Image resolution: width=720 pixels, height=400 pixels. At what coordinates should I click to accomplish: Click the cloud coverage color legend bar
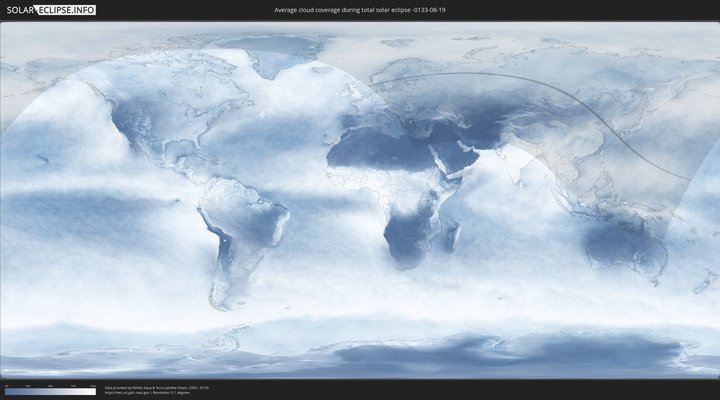[50, 392]
